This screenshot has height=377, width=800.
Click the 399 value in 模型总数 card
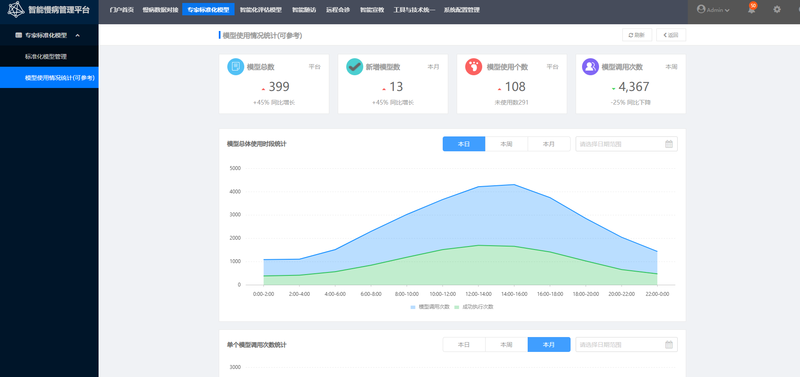pos(279,87)
